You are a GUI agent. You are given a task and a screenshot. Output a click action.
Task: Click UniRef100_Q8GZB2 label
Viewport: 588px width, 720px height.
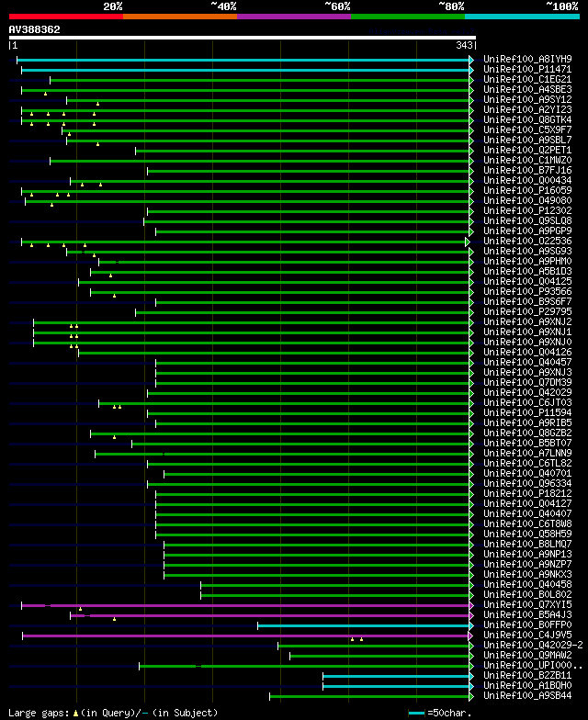(x=527, y=433)
